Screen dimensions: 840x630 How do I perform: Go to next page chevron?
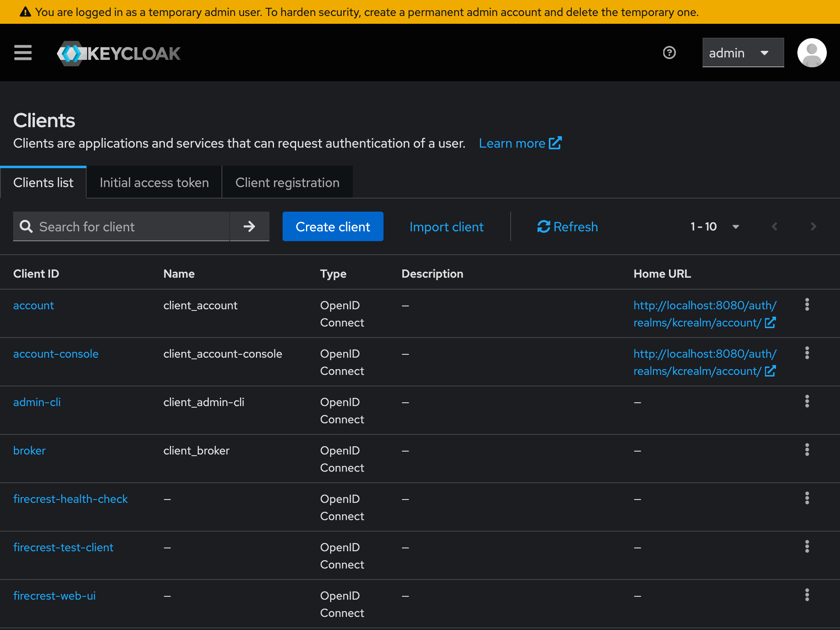click(x=813, y=226)
